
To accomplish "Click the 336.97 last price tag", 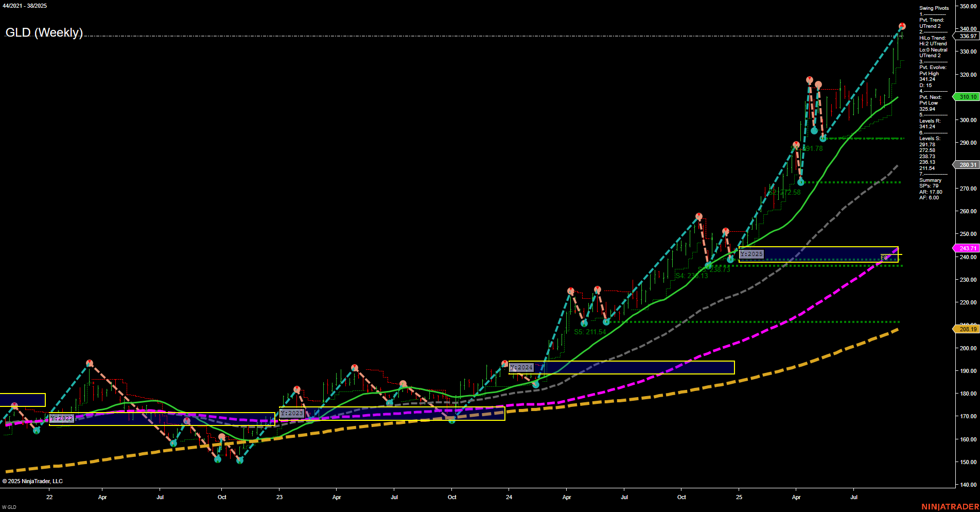I will tap(966, 37).
